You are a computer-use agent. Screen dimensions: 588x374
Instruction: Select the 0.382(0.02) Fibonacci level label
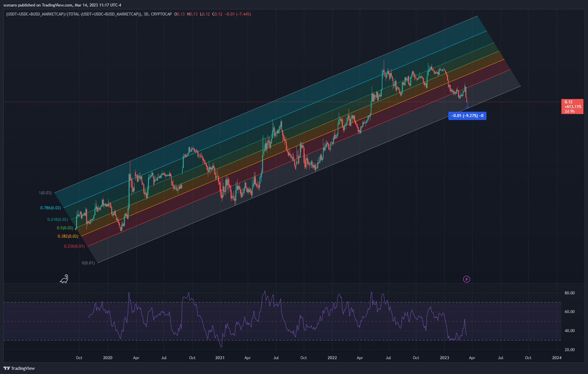pyautogui.click(x=69, y=236)
